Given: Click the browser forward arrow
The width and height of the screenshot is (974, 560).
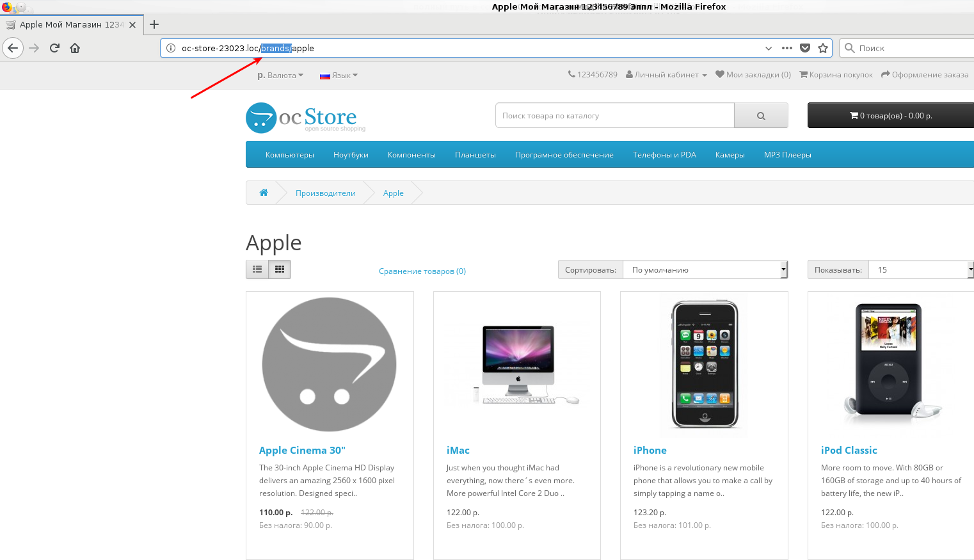Looking at the screenshot, I should point(35,48).
